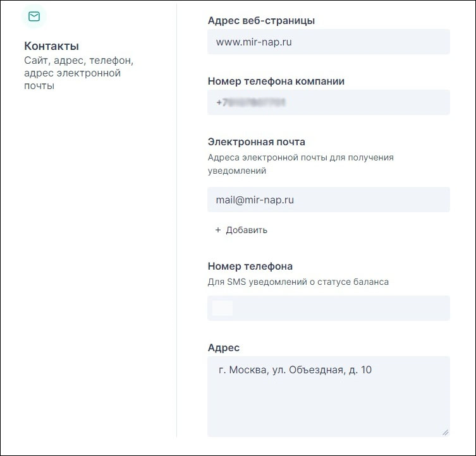Screen dimensions: 476x456
Task: Click the Номер телефона компании label
Action: [x=276, y=81]
